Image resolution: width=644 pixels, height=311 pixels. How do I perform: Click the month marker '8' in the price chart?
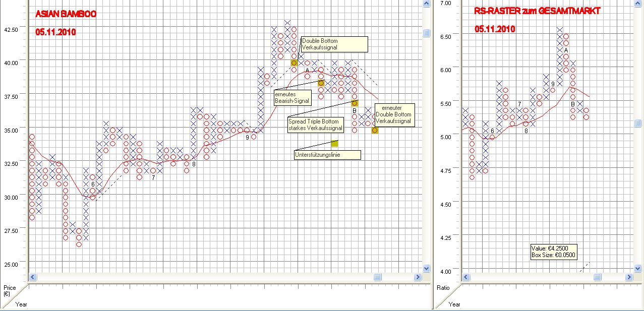point(194,164)
